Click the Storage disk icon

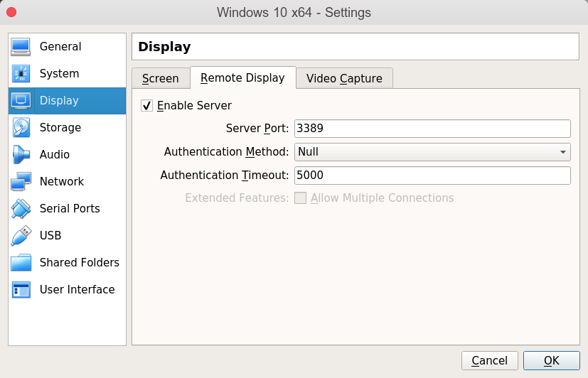[21, 127]
